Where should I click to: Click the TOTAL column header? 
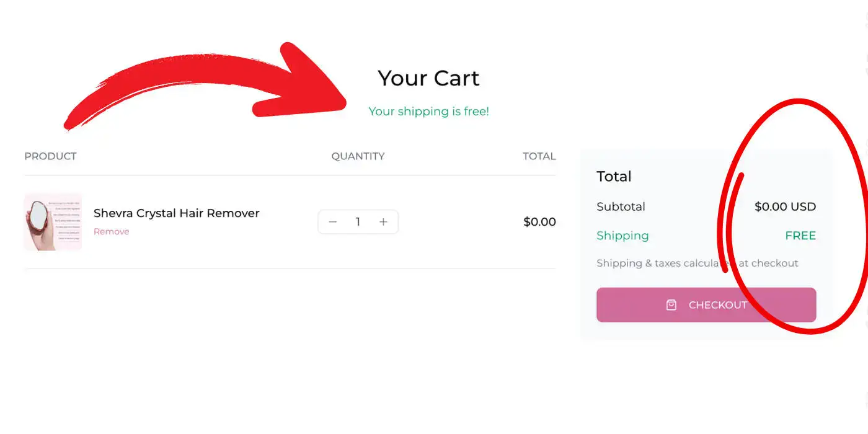pyautogui.click(x=539, y=156)
